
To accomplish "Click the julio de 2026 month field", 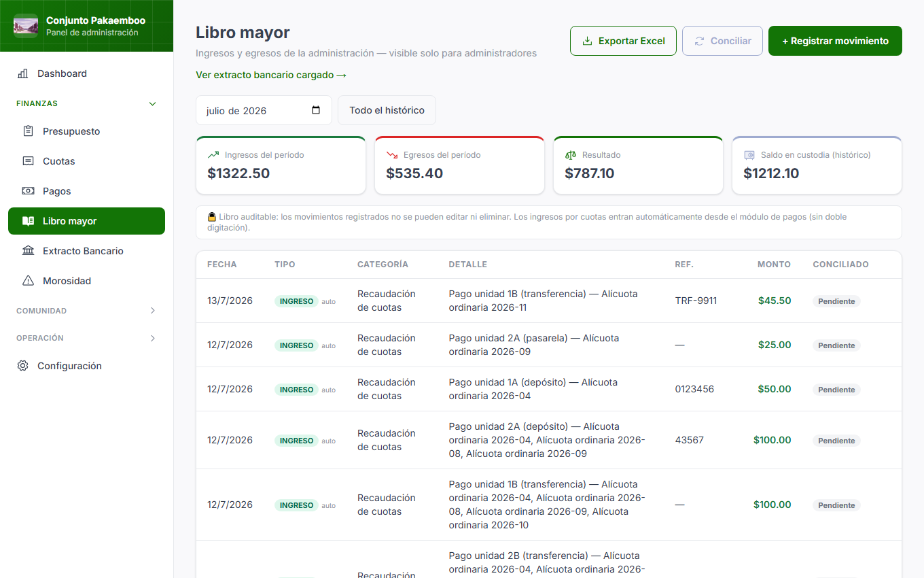I will click(264, 110).
